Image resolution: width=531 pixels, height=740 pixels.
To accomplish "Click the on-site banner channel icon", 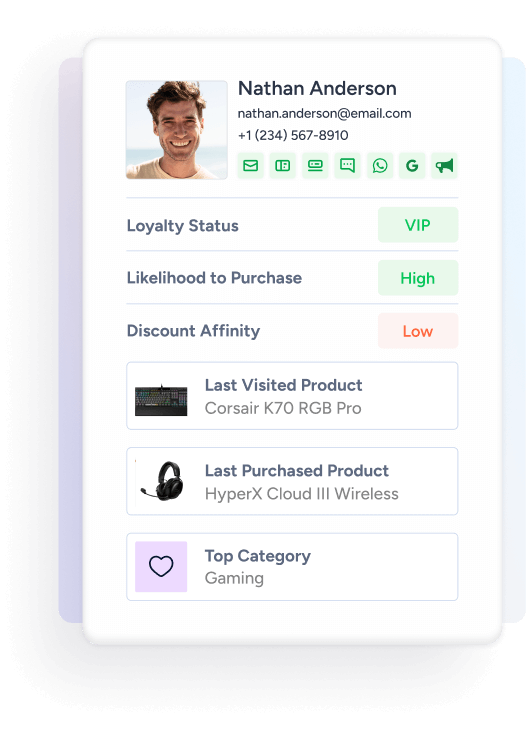I will pyautogui.click(x=315, y=165).
